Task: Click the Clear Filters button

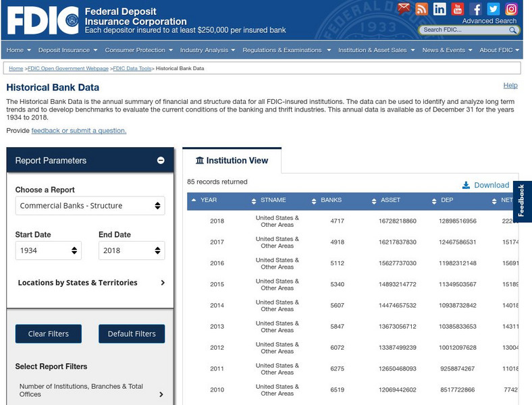Action: pyautogui.click(x=48, y=334)
